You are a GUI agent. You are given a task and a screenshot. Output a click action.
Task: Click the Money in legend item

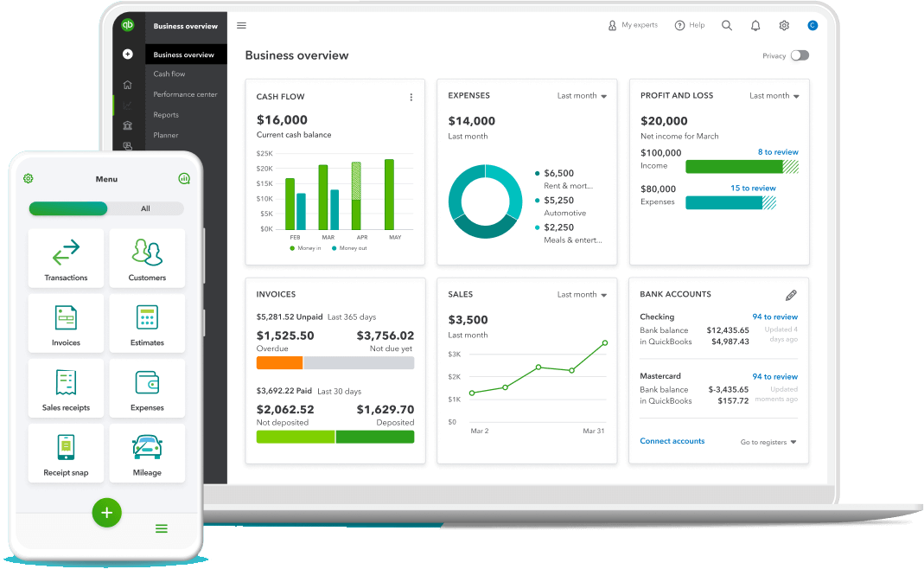(305, 248)
